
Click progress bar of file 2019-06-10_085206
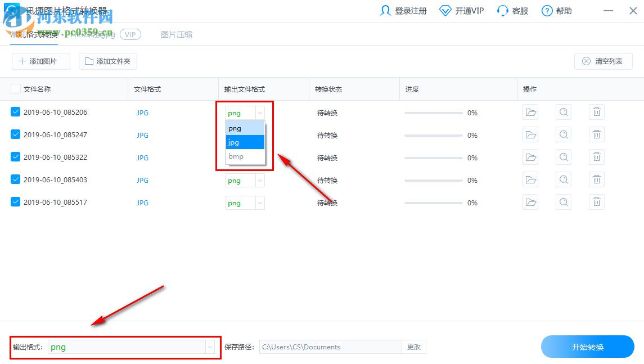(433, 113)
